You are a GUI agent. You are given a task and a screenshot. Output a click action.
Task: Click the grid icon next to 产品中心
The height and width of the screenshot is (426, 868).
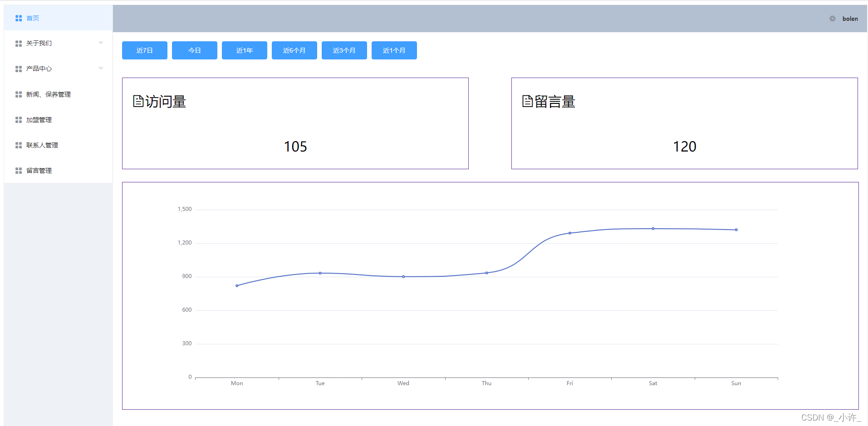tap(19, 69)
